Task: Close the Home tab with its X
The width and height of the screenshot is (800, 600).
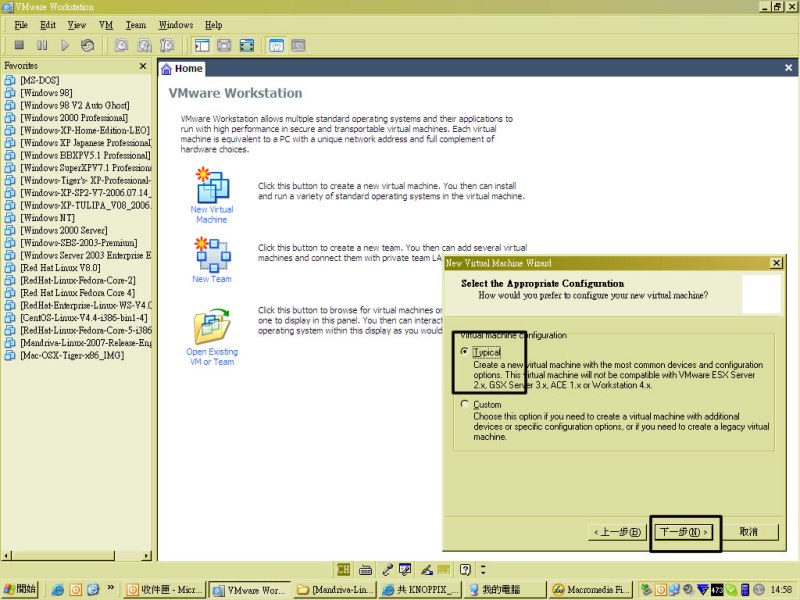Action: coord(788,68)
